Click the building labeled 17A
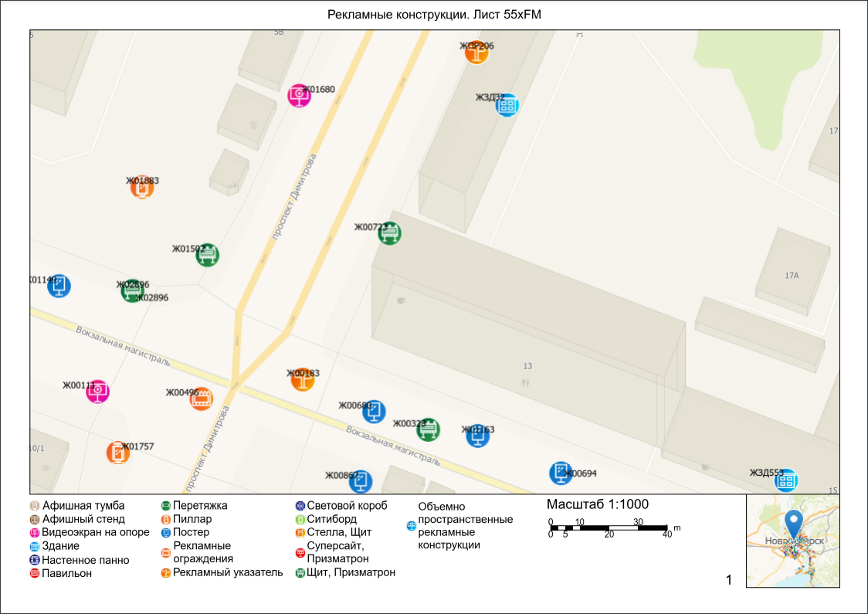This screenshot has height=614, width=868. click(x=792, y=276)
